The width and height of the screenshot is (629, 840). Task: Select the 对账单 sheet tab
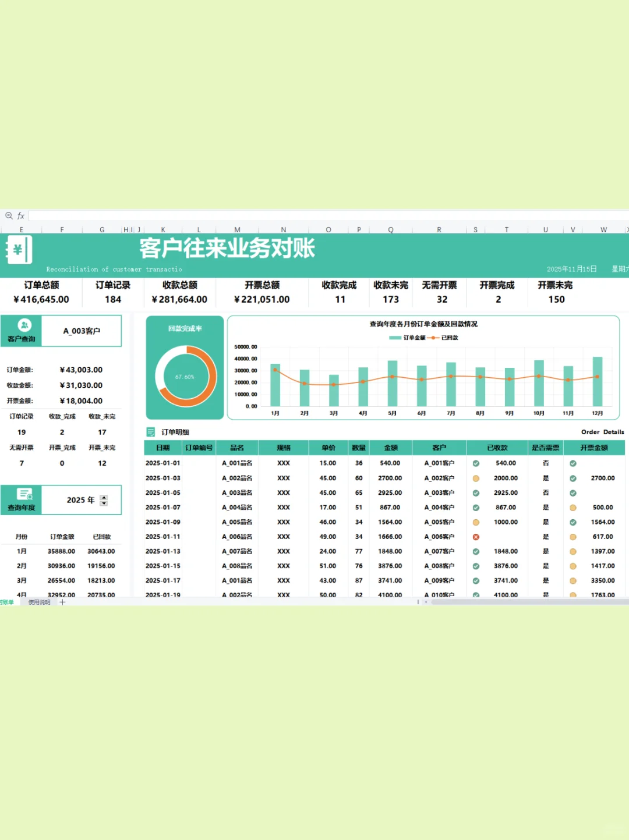click(x=7, y=602)
